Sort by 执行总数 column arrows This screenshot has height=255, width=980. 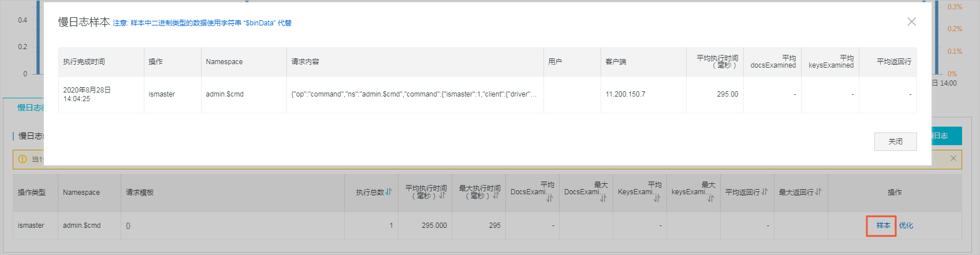[389, 192]
